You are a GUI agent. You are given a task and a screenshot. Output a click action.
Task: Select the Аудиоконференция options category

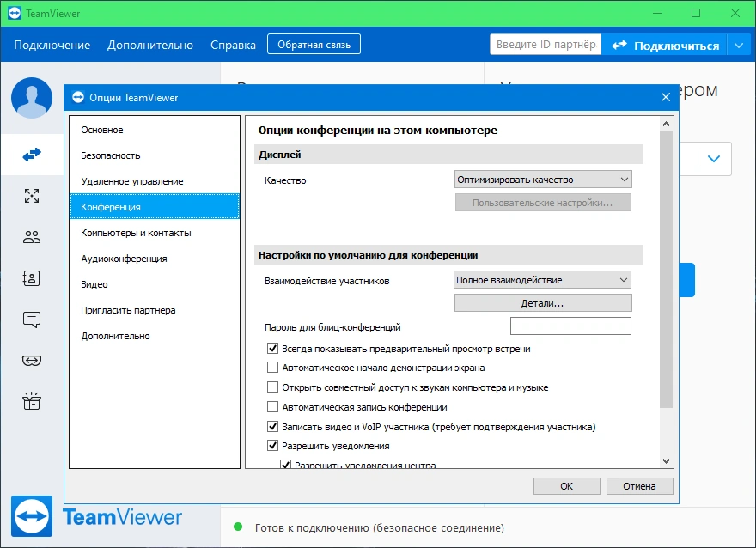click(x=155, y=259)
